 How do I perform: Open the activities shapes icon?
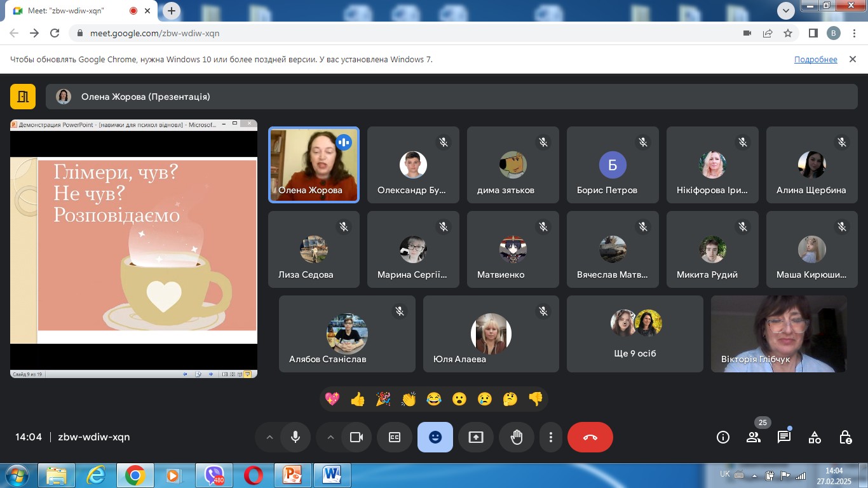[x=815, y=437]
